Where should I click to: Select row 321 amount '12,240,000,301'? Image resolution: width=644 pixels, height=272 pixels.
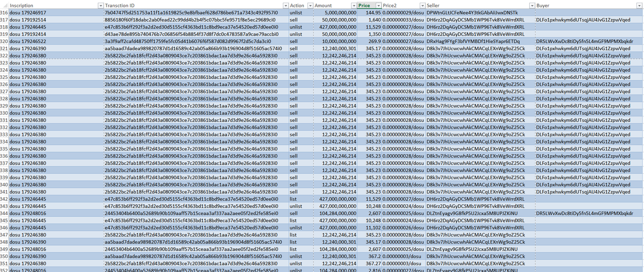[335, 48]
